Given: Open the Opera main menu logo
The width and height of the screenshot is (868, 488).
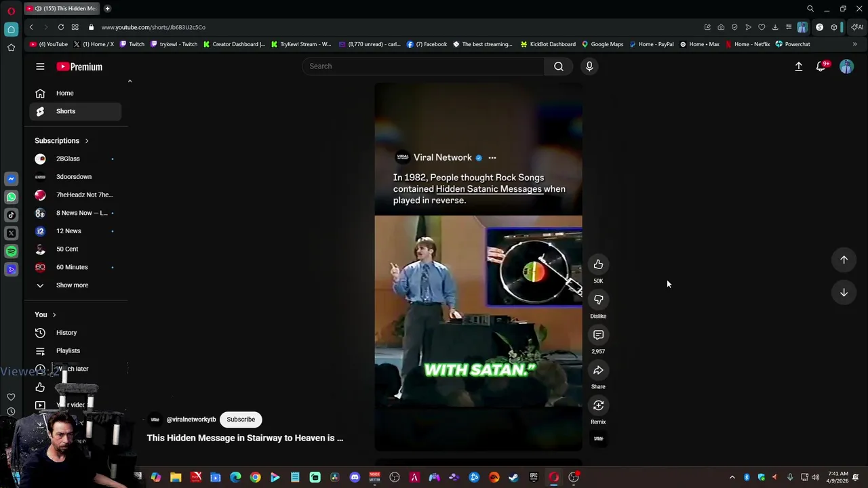Looking at the screenshot, I should [11, 10].
